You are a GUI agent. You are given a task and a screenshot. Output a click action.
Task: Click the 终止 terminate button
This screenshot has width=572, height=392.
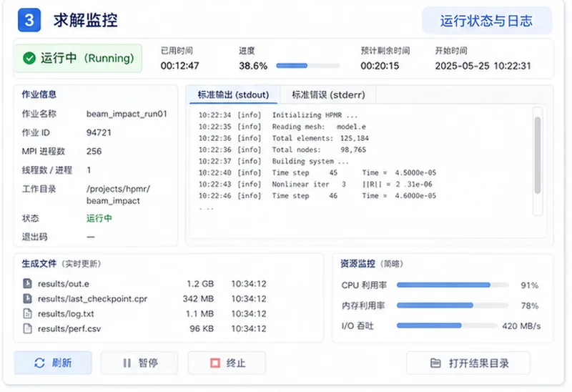pos(227,363)
